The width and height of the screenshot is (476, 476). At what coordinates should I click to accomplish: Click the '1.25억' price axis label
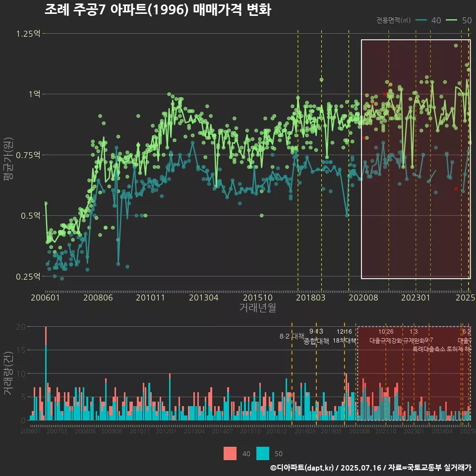[x=28, y=34]
